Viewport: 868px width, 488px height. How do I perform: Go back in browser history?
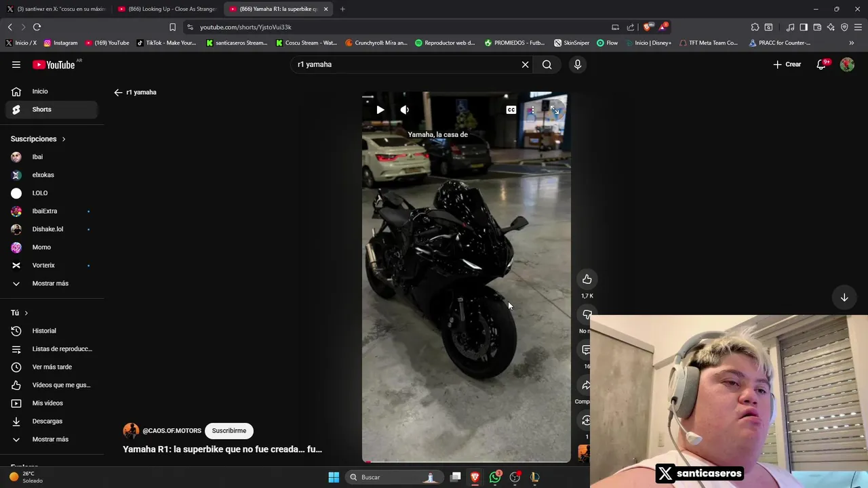click(9, 27)
